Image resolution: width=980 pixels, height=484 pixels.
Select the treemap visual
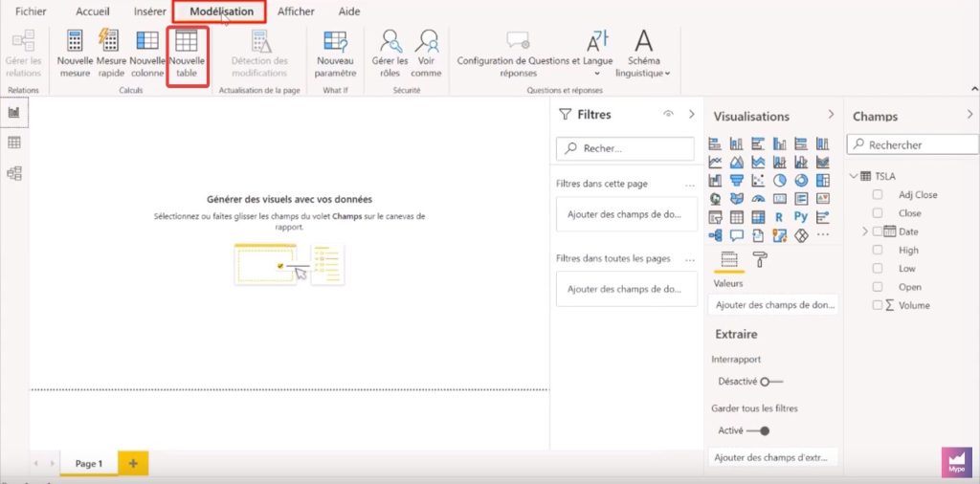click(822, 181)
